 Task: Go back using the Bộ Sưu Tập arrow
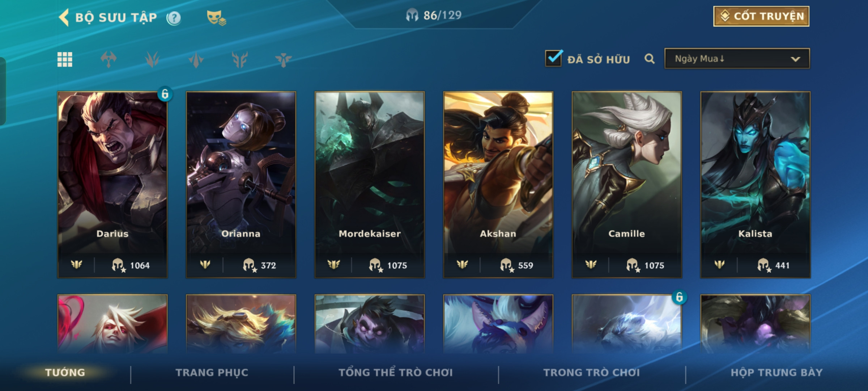[x=64, y=17]
